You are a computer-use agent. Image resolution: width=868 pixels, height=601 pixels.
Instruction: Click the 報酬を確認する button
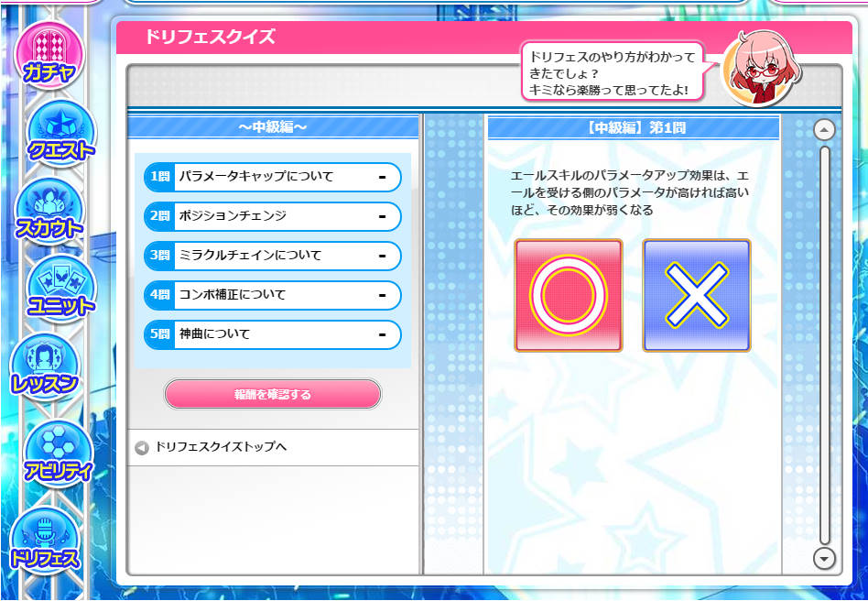pos(272,394)
